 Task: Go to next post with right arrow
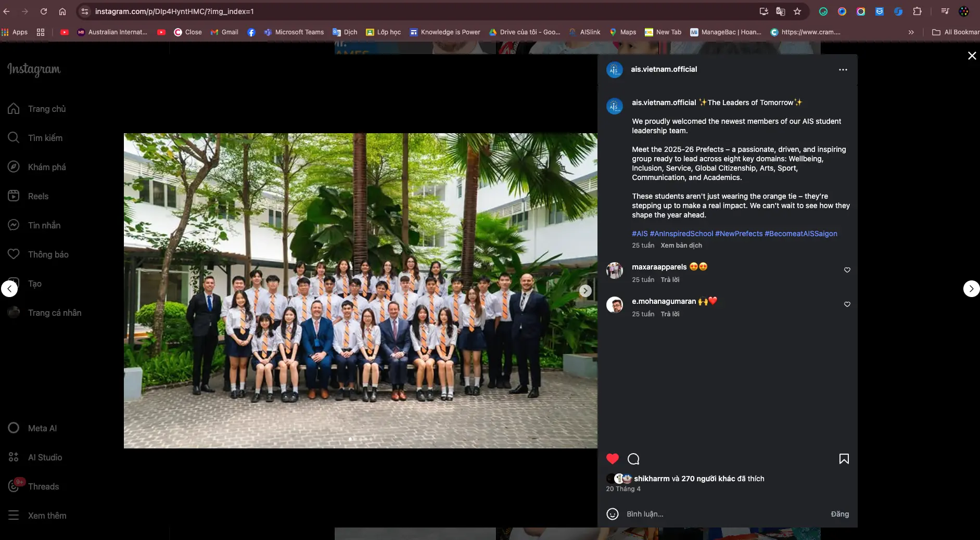[971, 289]
